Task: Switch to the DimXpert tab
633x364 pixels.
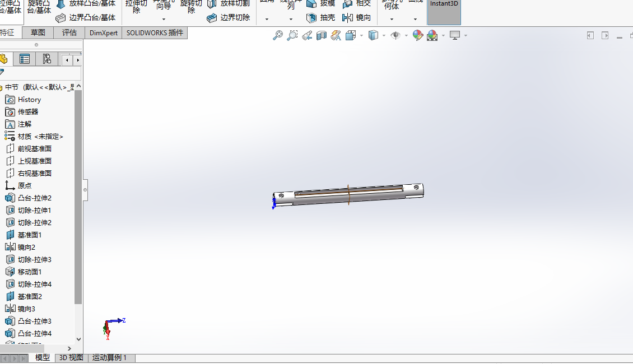Action: [103, 32]
